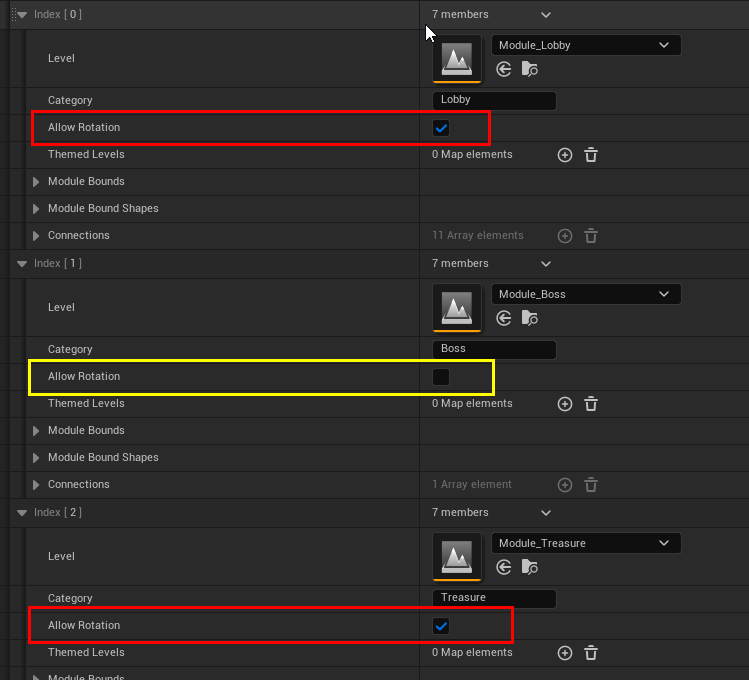Select the Level label above Category Lobby
Viewport: 749px width, 680px height.
61,58
